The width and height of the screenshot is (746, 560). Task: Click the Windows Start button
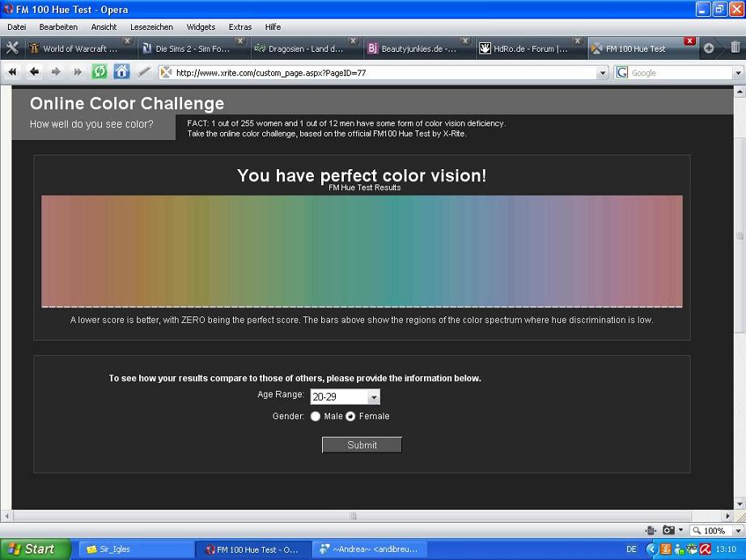click(29, 549)
